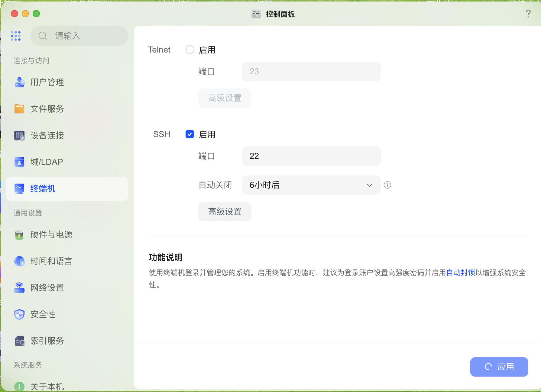Click the Control Panel title icon
This screenshot has width=541, height=392.
pyautogui.click(x=256, y=14)
